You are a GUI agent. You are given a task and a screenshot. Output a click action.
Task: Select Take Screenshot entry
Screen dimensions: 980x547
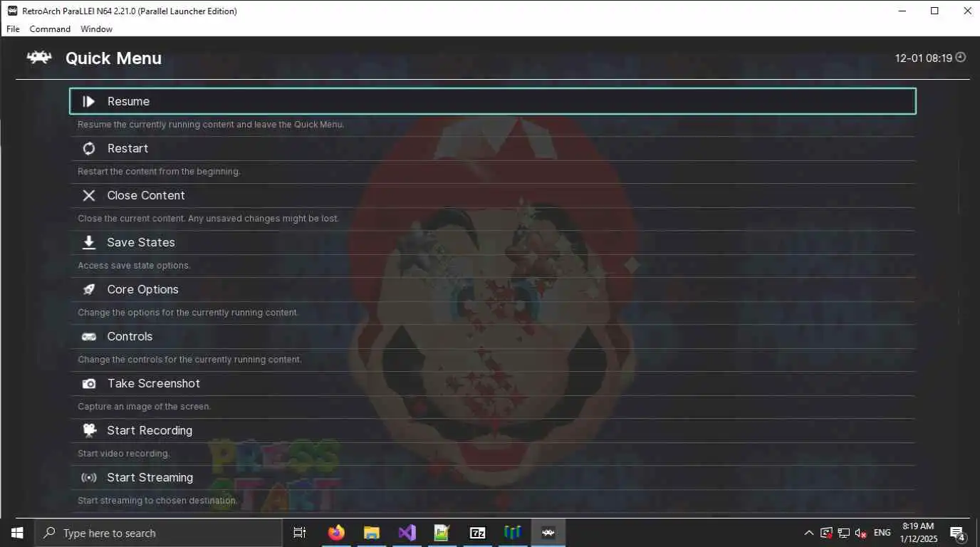coord(492,383)
